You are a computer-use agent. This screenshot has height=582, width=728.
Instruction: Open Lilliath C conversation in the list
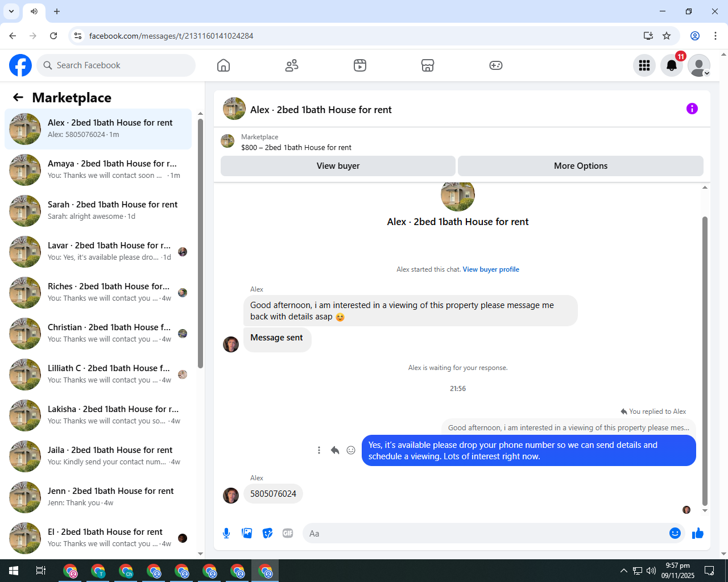(x=98, y=375)
